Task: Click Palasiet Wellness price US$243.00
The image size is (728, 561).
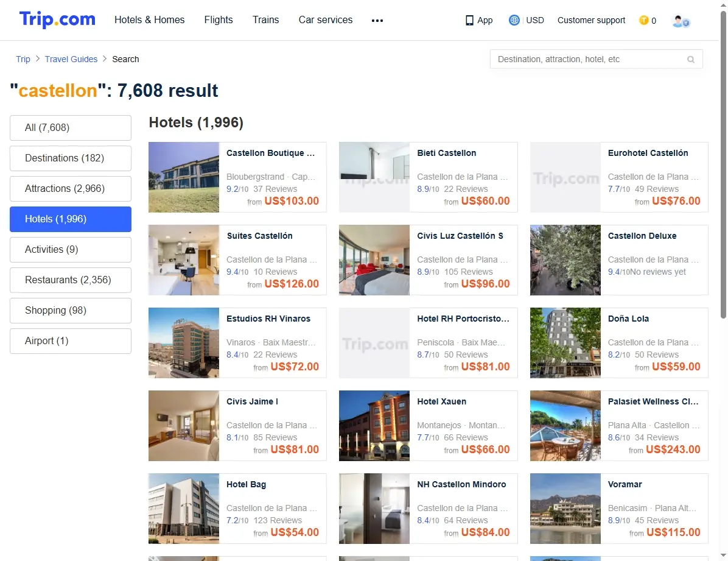Action: pos(673,450)
